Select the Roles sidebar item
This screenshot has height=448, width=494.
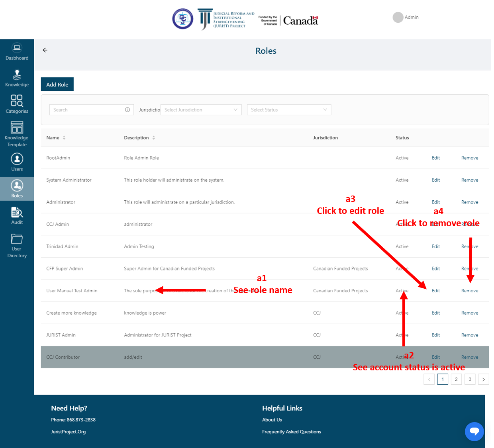pos(17,189)
